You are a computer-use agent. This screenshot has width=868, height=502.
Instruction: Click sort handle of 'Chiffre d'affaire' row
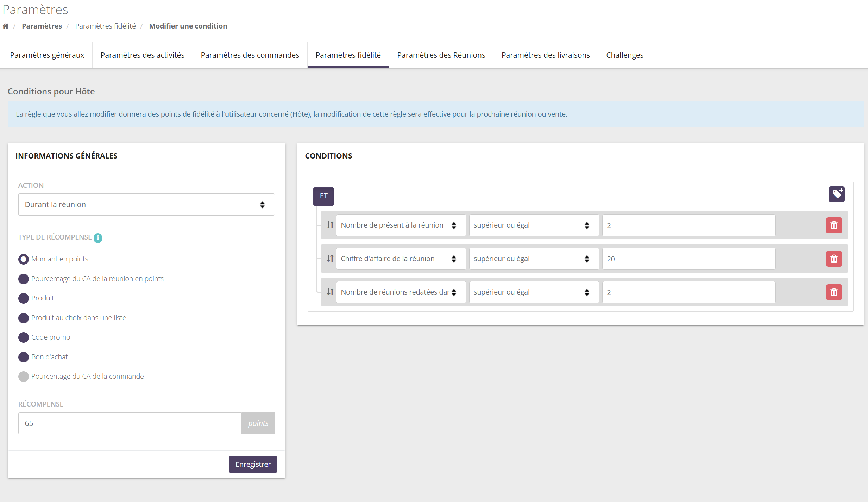click(x=330, y=259)
